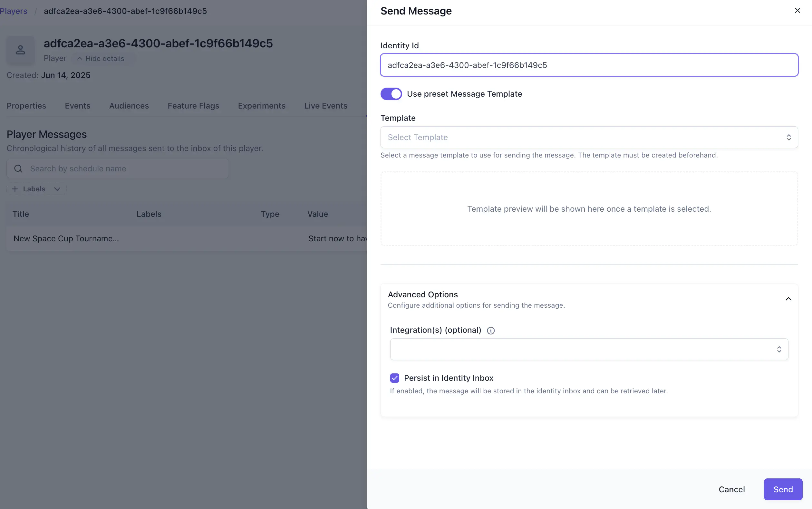Click the Integration(s) select stepper arrows
The image size is (812, 509).
pos(779,350)
